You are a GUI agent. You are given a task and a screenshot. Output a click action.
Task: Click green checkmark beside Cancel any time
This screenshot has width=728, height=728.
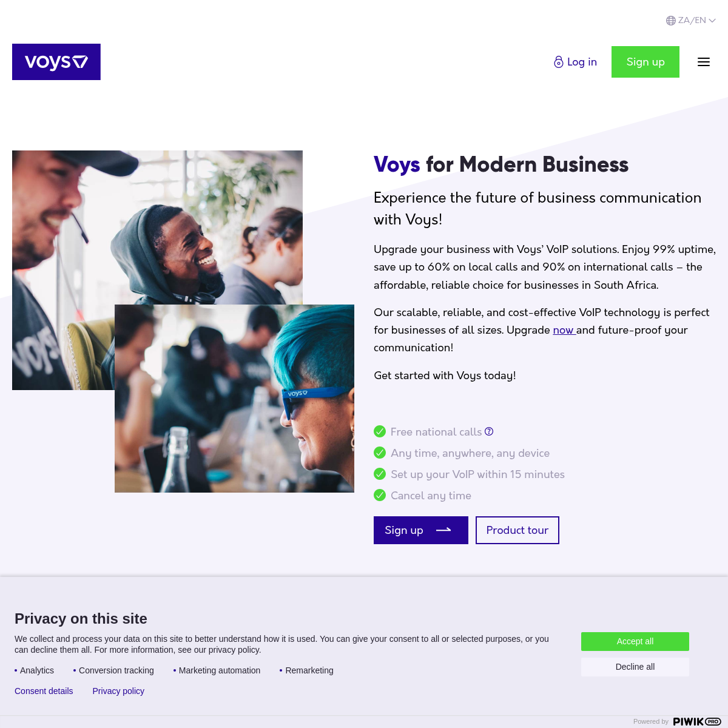pyautogui.click(x=380, y=495)
